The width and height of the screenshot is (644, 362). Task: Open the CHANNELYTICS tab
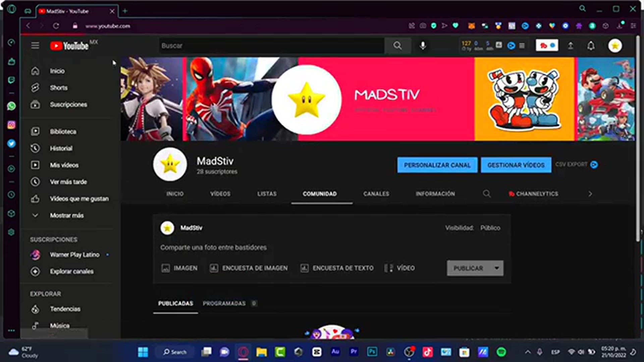point(533,194)
